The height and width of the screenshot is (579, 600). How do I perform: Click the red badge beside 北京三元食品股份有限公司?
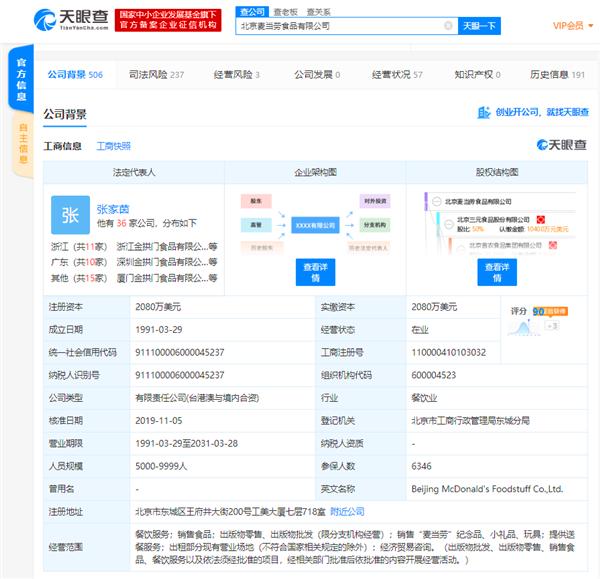click(541, 220)
